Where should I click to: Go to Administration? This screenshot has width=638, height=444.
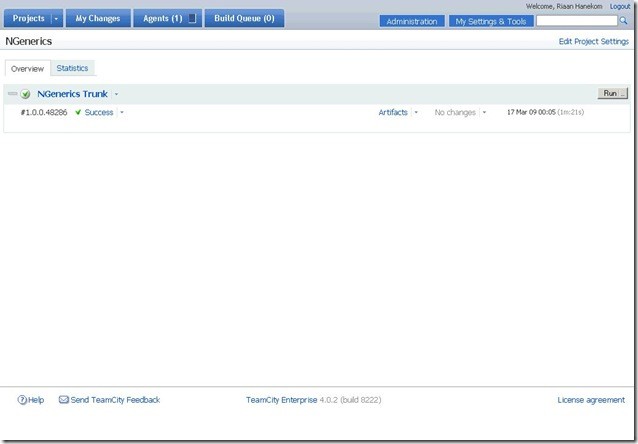[412, 21]
